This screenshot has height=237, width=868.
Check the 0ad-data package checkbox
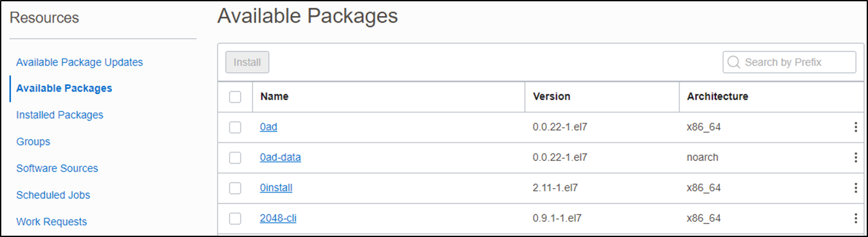tap(235, 158)
